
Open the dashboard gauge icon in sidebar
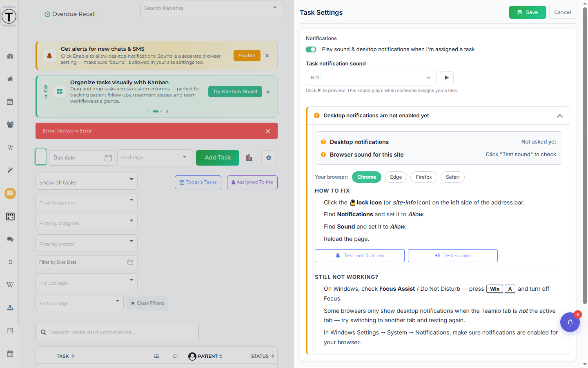10,56
